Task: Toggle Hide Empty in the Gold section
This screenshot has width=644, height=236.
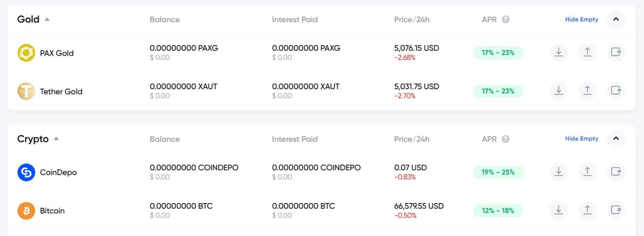Action: click(581, 19)
